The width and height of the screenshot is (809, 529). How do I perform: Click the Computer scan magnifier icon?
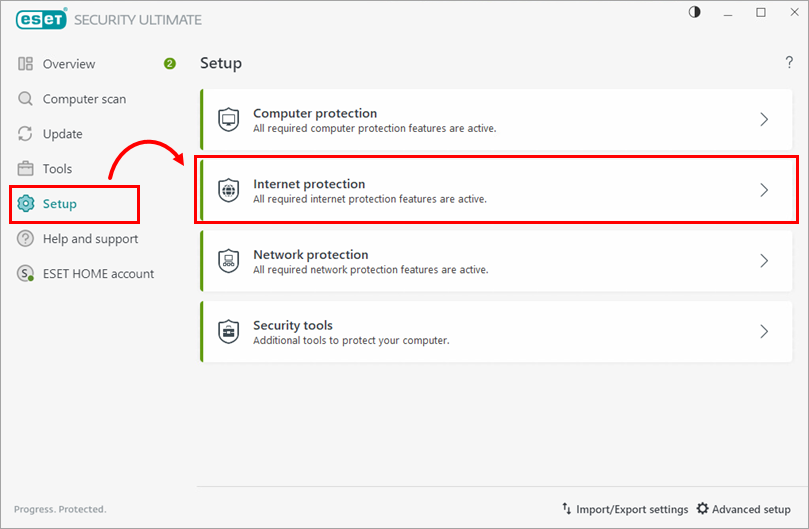(x=26, y=99)
